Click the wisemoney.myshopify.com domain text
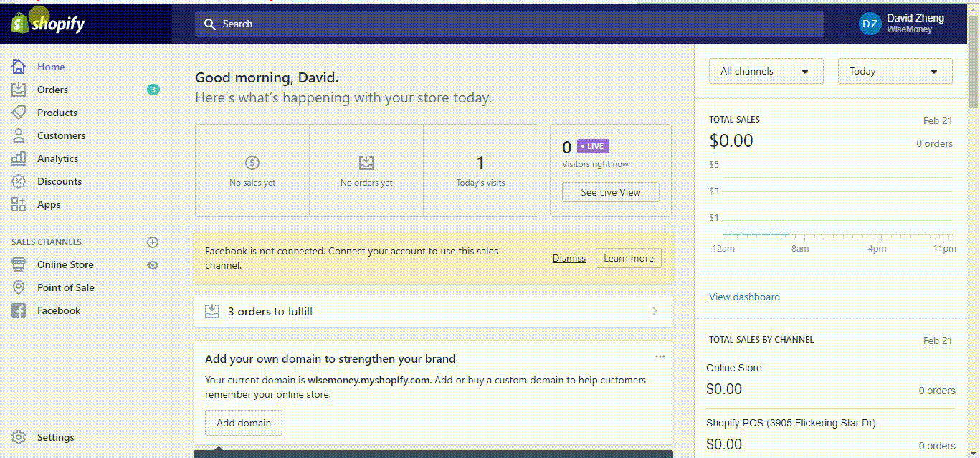Image resolution: width=980 pixels, height=458 pixels. pyautogui.click(x=368, y=380)
